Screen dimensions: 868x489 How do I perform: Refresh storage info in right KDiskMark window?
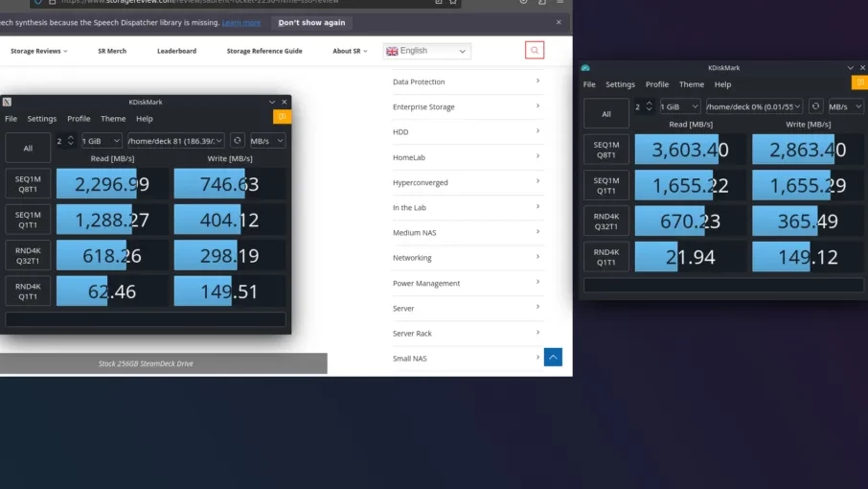pyautogui.click(x=815, y=106)
